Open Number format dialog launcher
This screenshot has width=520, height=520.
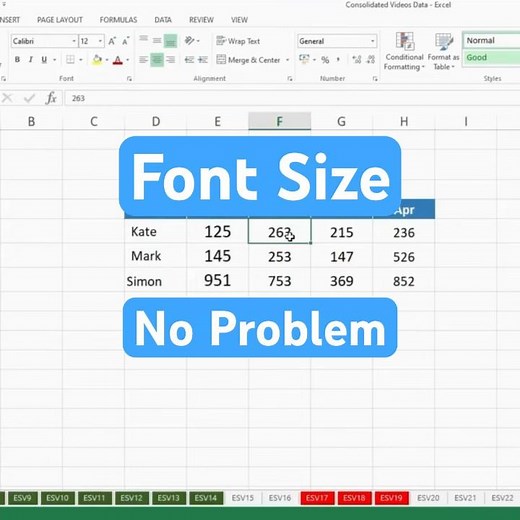pyautogui.click(x=375, y=79)
